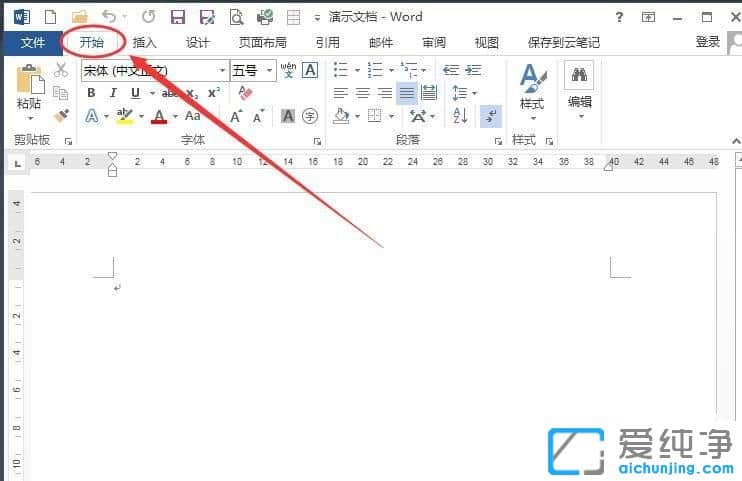742x481 pixels.
Task: Click the text highlight color yellow button
Action: [x=124, y=116]
